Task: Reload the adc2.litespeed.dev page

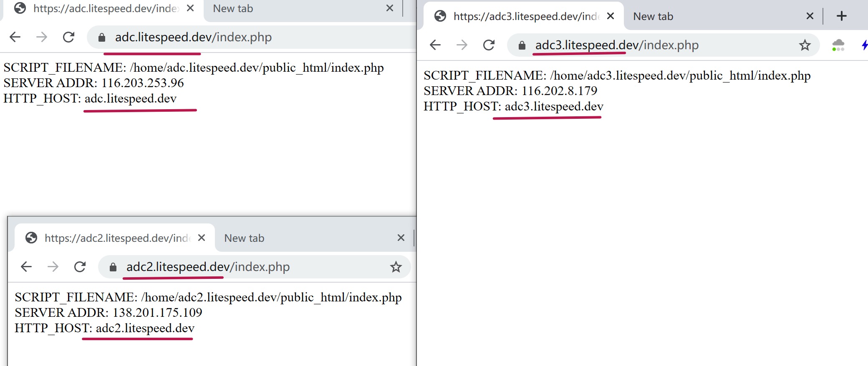Action: point(80,267)
